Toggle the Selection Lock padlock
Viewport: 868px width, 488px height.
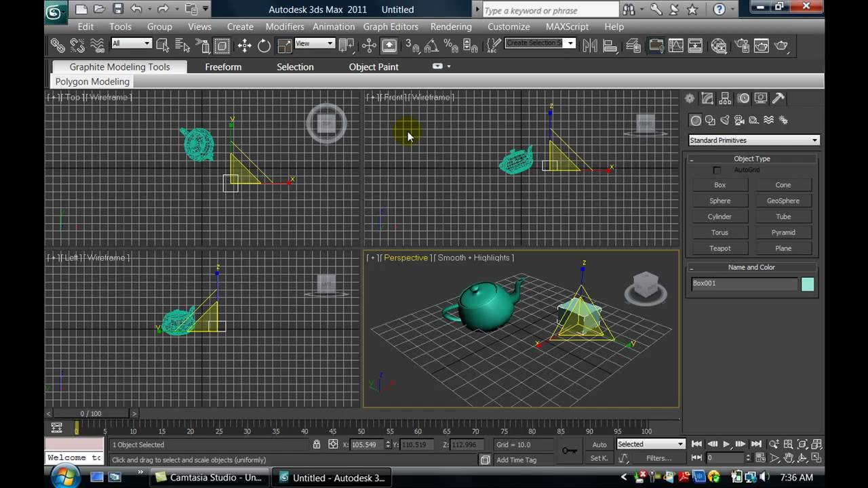[317, 445]
